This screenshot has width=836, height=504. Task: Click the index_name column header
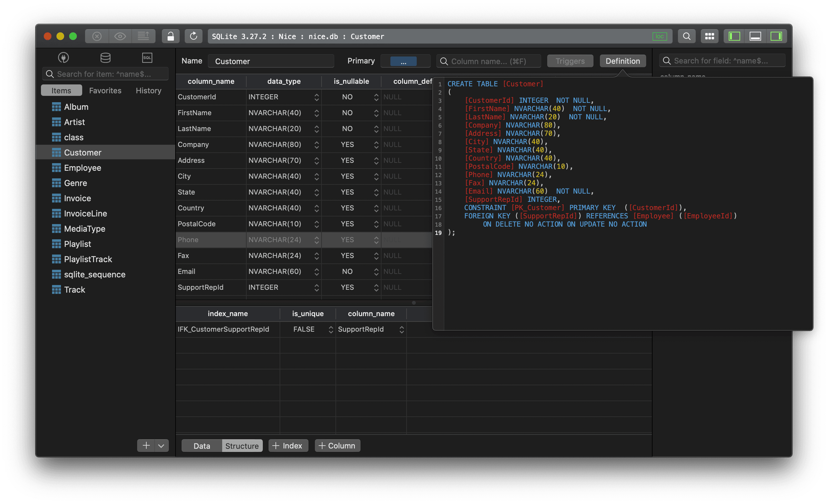228,314
